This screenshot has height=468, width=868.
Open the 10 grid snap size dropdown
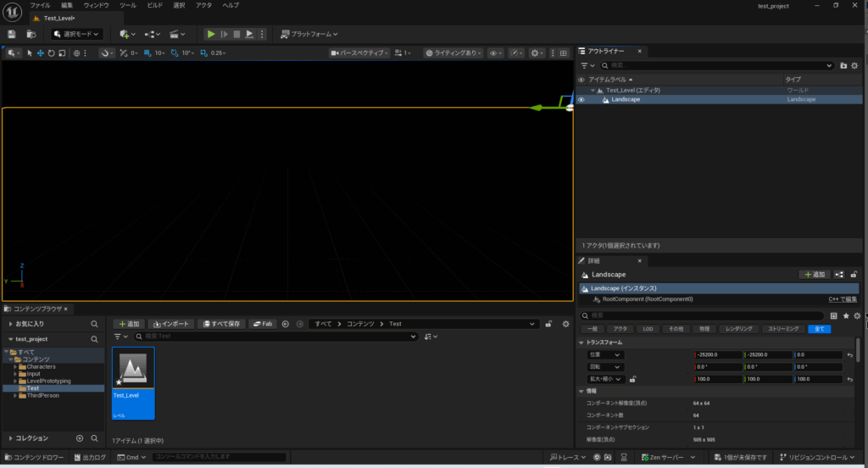[159, 53]
